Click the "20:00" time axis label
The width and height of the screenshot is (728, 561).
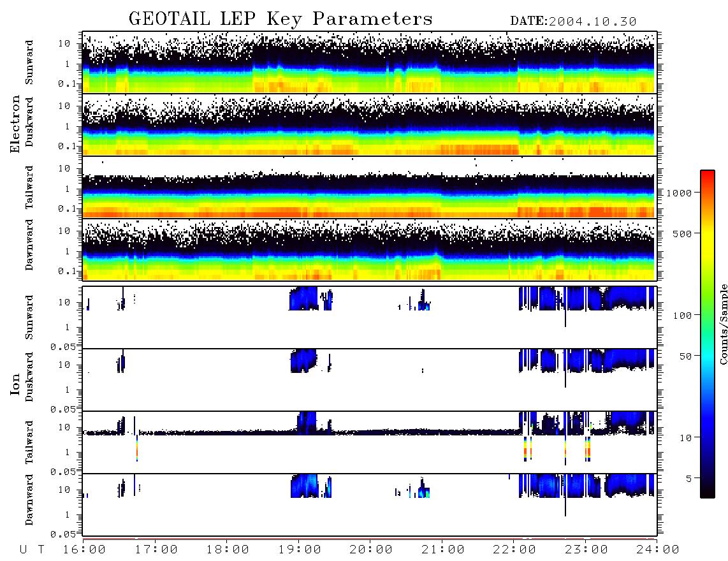371,550
